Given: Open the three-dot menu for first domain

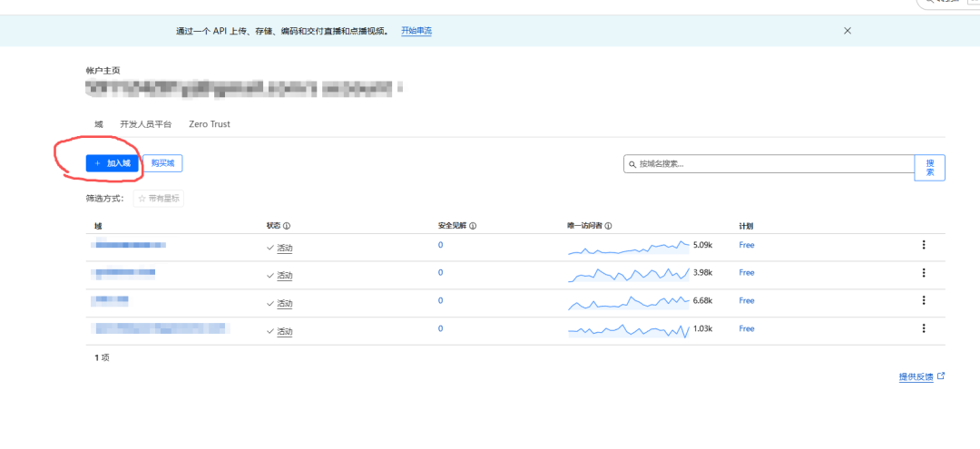Looking at the screenshot, I should (x=924, y=245).
